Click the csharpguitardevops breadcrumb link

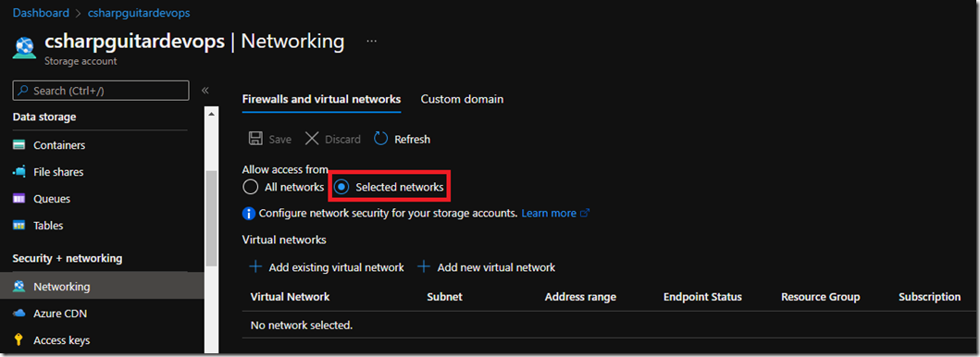(x=140, y=12)
